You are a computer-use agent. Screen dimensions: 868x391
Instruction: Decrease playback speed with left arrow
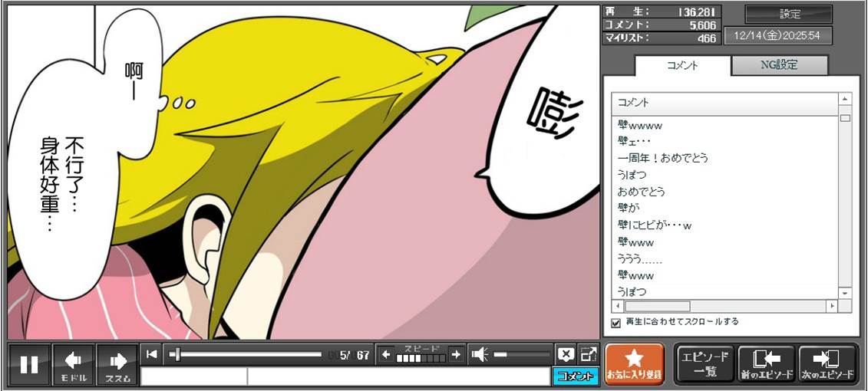(x=386, y=354)
